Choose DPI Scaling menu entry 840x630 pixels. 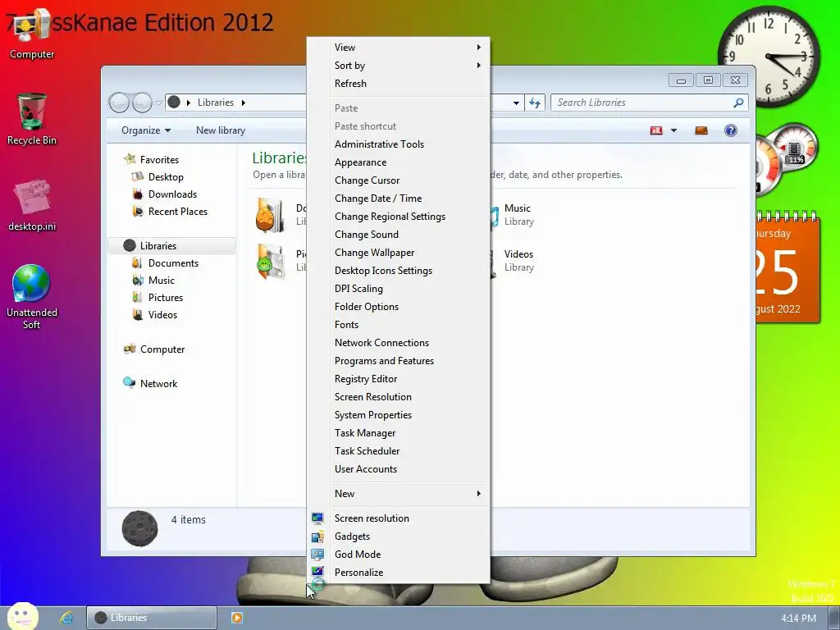click(x=398, y=288)
